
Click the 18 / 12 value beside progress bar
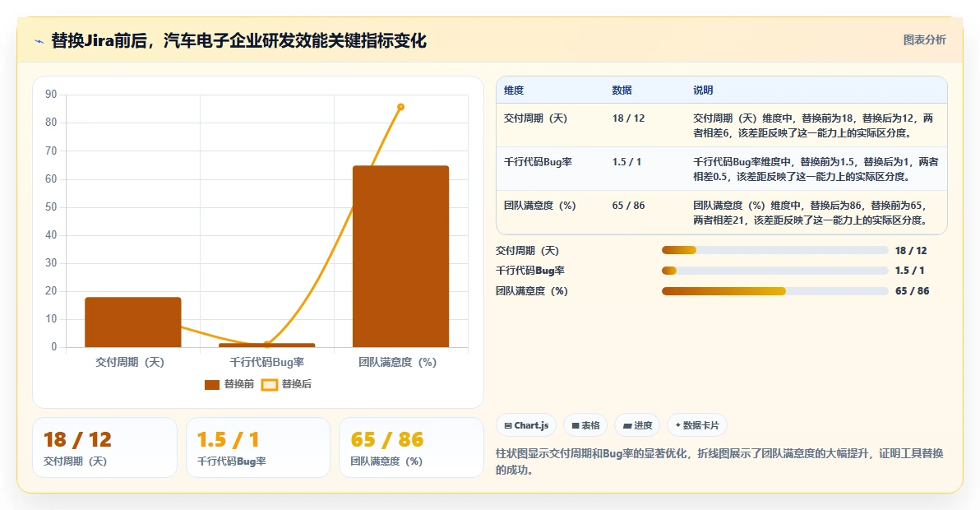[x=911, y=251]
